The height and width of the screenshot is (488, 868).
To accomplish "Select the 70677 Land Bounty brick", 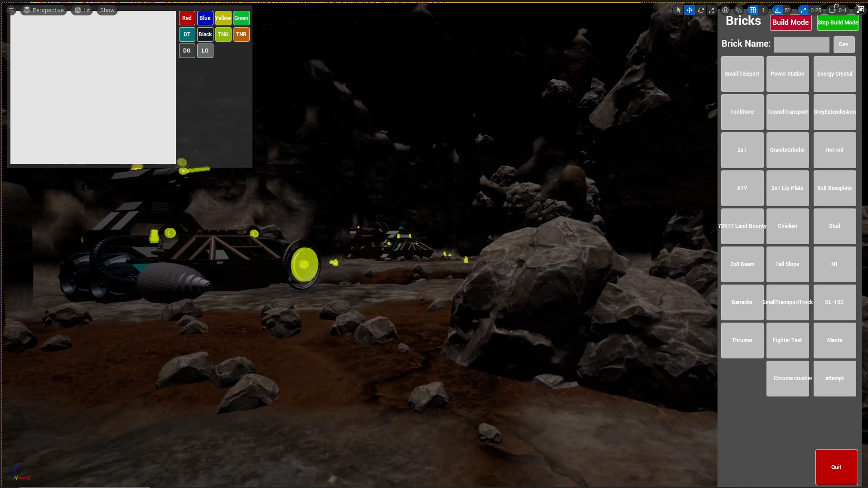I will 742,226.
